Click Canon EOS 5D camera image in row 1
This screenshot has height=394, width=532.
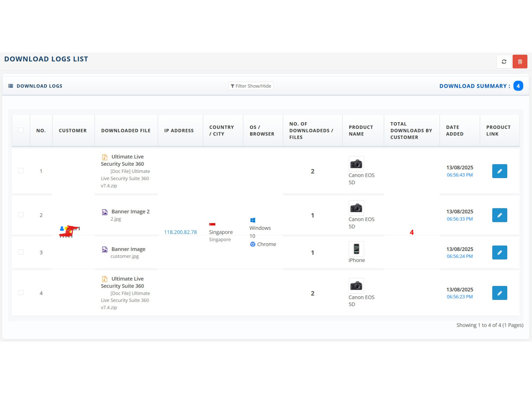point(356,164)
